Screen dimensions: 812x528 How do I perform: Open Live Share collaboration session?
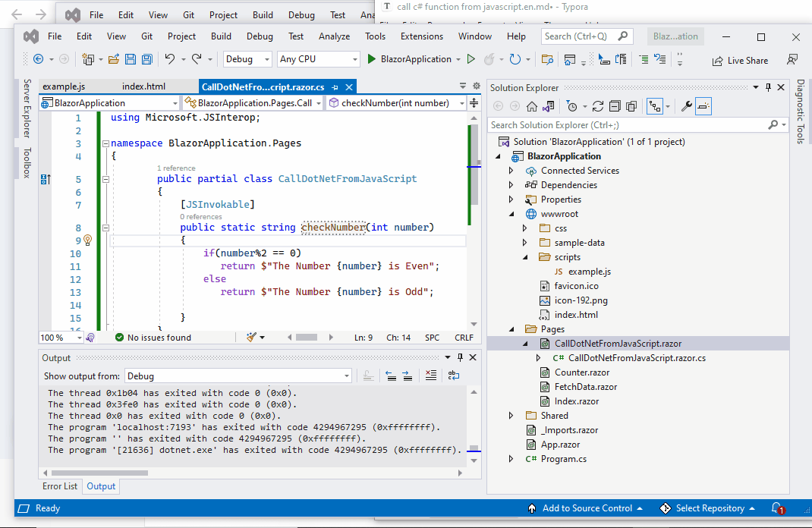point(740,60)
